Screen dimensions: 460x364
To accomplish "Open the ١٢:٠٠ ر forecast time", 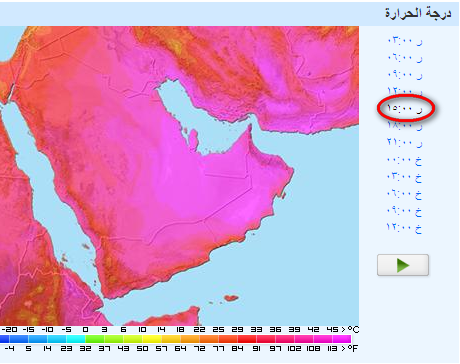I will coord(405,91).
